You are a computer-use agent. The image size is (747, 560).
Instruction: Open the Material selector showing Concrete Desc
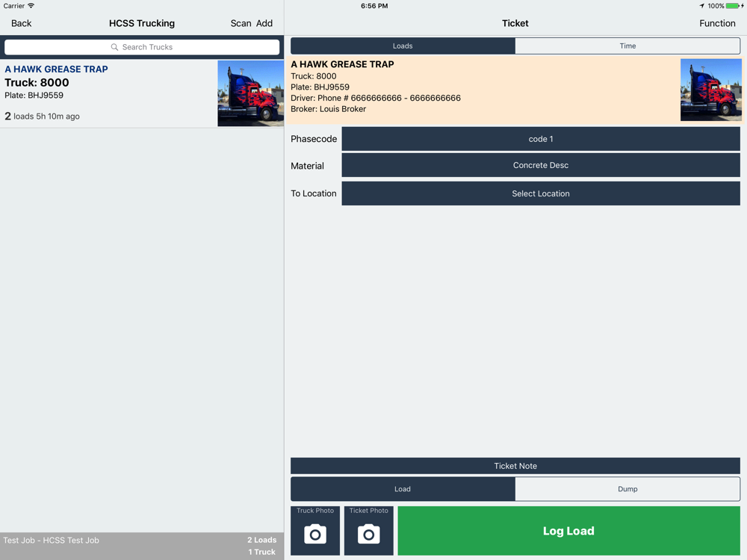pos(541,165)
